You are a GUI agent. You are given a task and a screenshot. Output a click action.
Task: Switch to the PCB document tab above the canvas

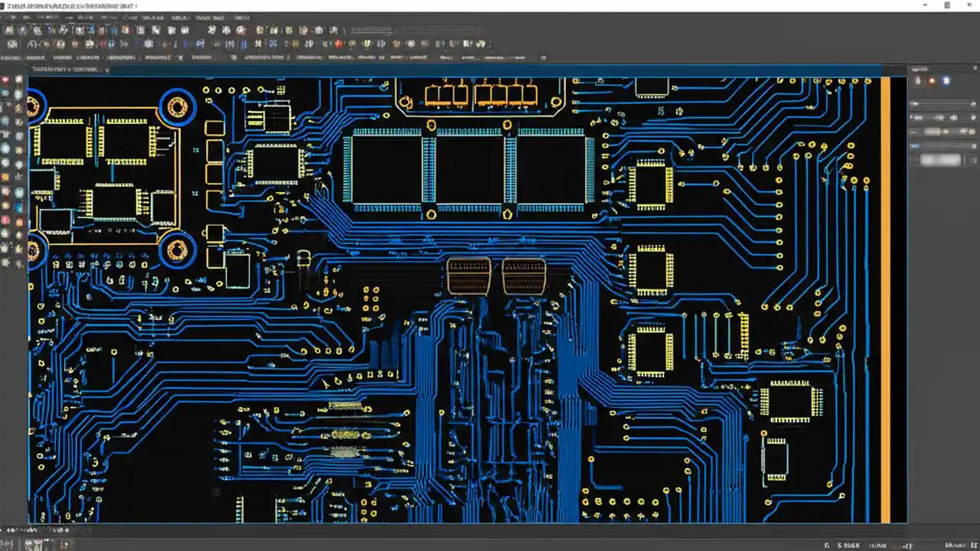tap(69, 69)
